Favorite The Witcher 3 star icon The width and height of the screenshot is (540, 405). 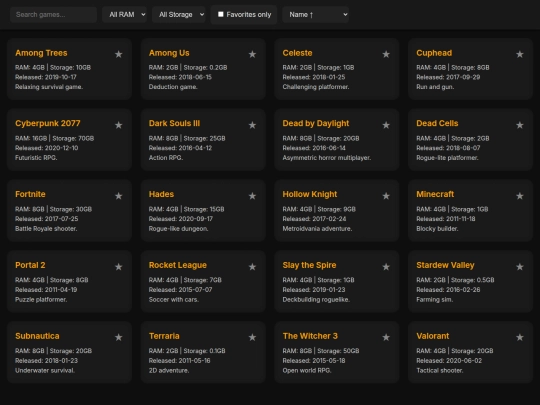click(x=386, y=337)
